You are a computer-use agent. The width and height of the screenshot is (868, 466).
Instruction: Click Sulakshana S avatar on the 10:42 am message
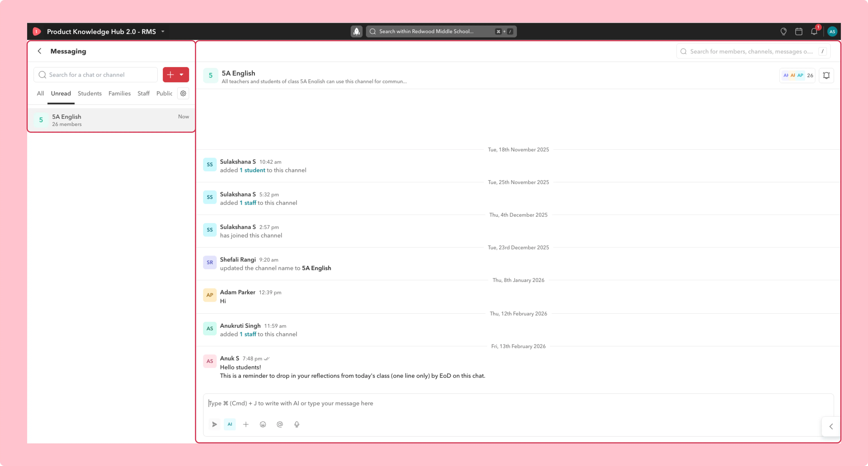pos(210,165)
